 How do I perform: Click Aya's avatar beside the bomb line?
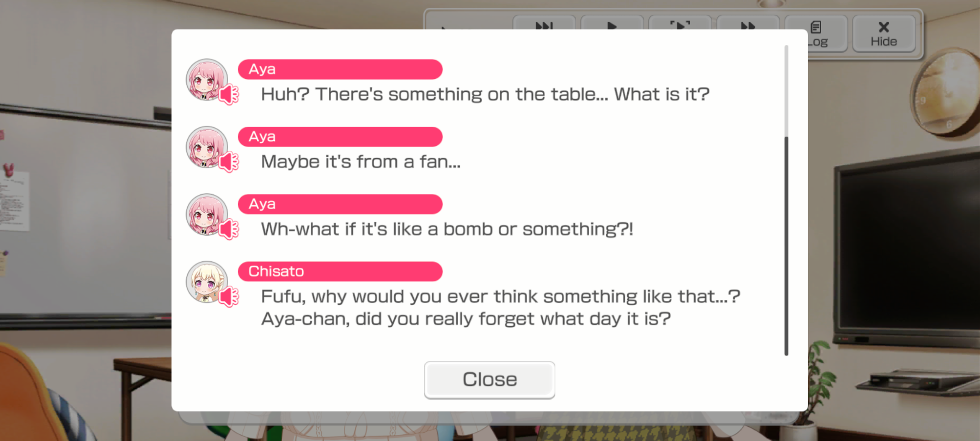pyautogui.click(x=207, y=214)
